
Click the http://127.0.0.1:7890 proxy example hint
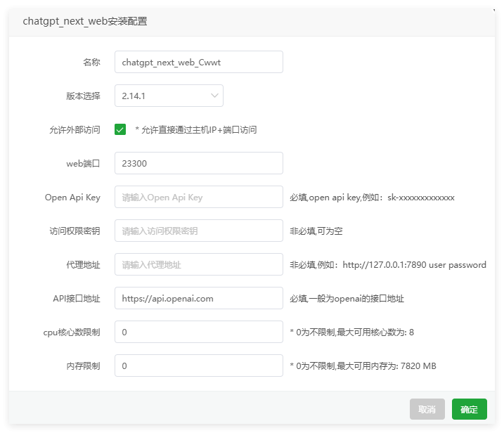[387, 265]
